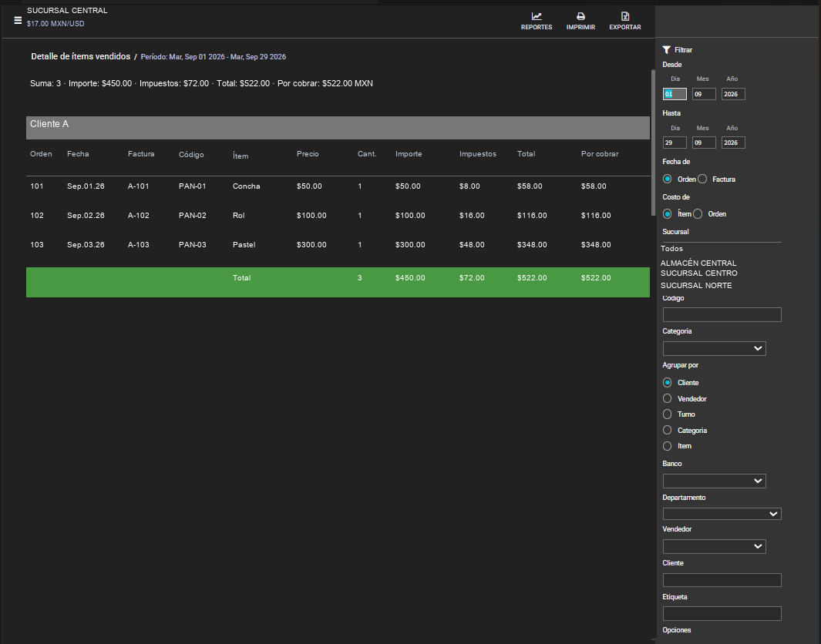Select Ítem under Costo de

(x=667, y=213)
